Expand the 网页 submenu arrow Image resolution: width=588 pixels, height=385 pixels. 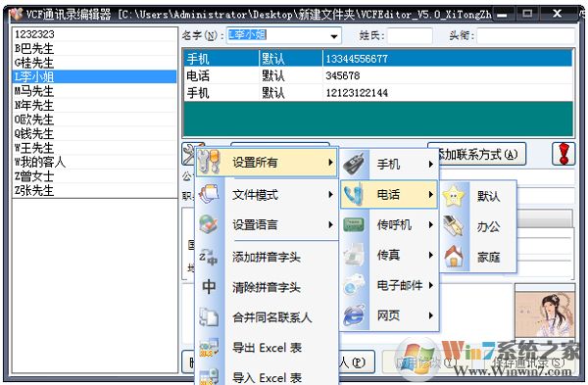(x=431, y=315)
